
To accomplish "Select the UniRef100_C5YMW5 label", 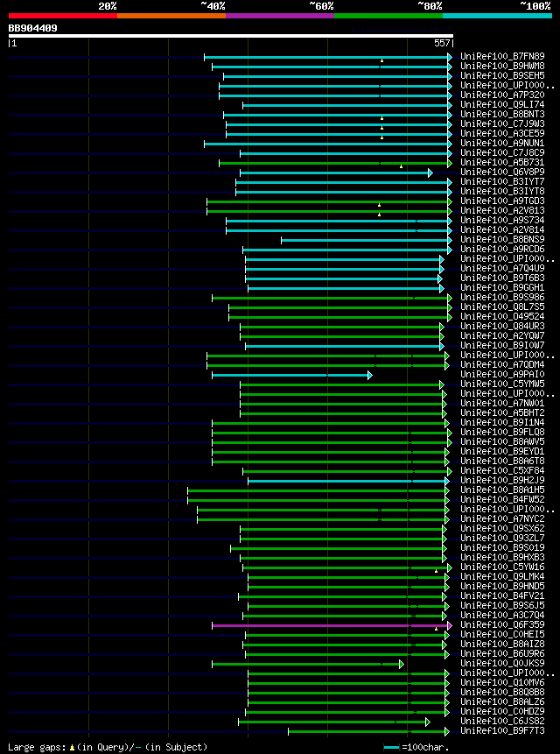I will (x=502, y=384).
